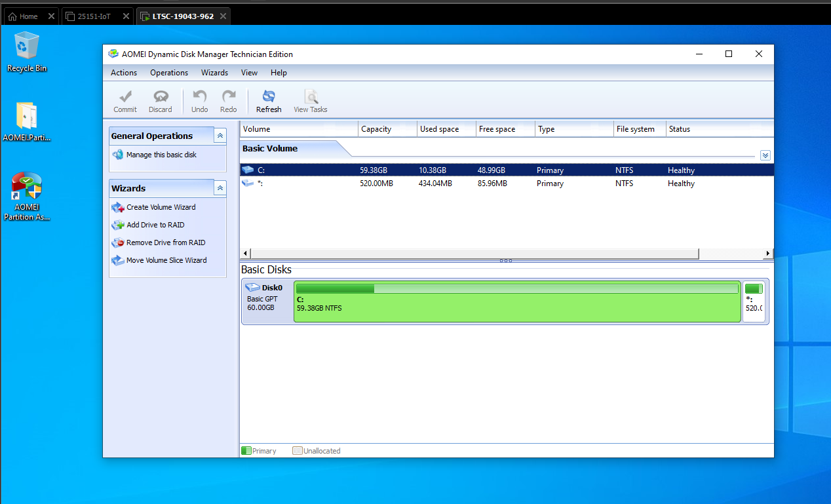Select the C: 59.38GB NTFS partition block

click(x=517, y=302)
